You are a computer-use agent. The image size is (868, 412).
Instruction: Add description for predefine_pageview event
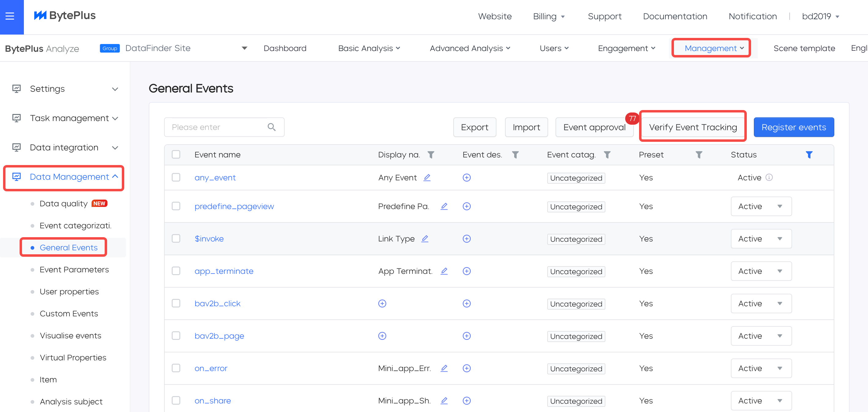(466, 206)
